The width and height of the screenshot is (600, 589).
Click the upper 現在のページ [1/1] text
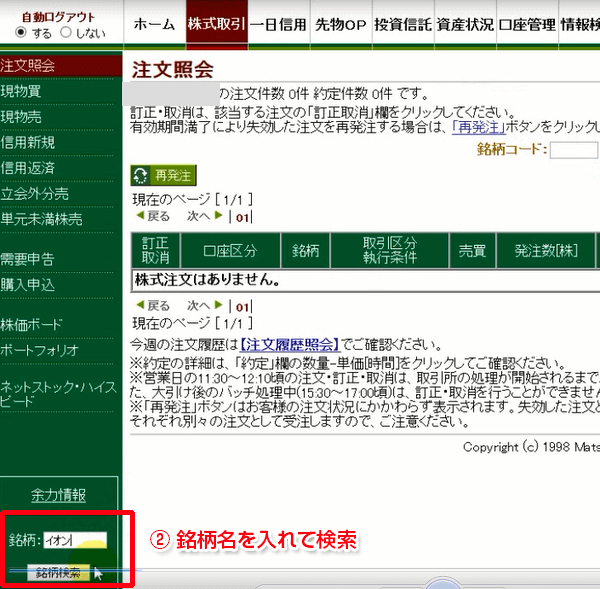tap(192, 199)
